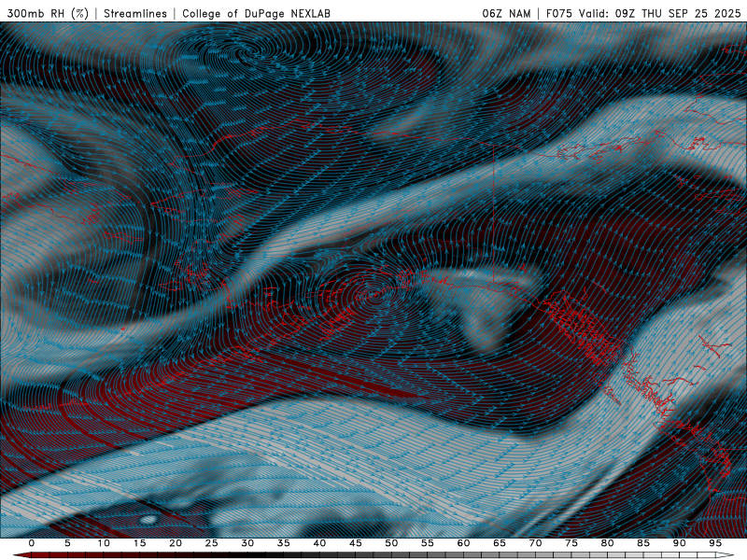
Task: Click the colorbar label '65'
Action: coord(500,543)
